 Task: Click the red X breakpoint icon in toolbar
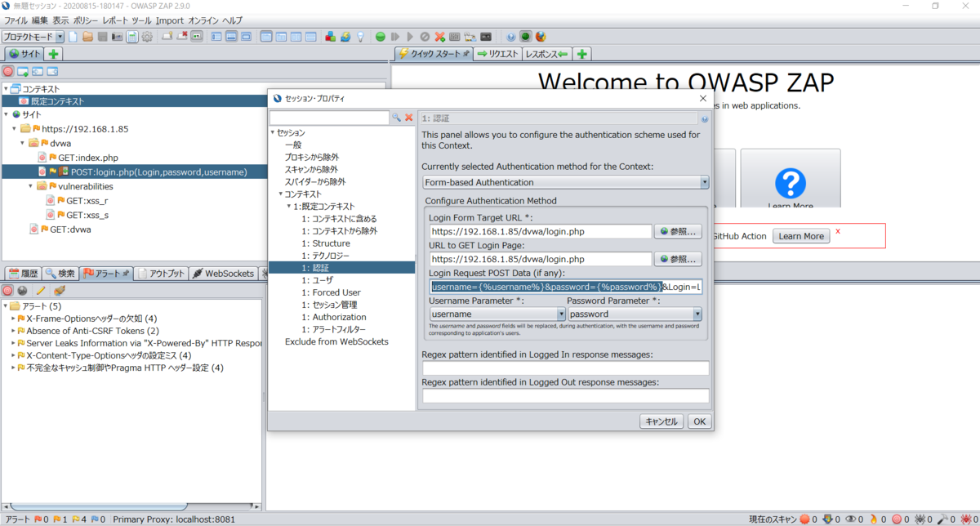(439, 37)
